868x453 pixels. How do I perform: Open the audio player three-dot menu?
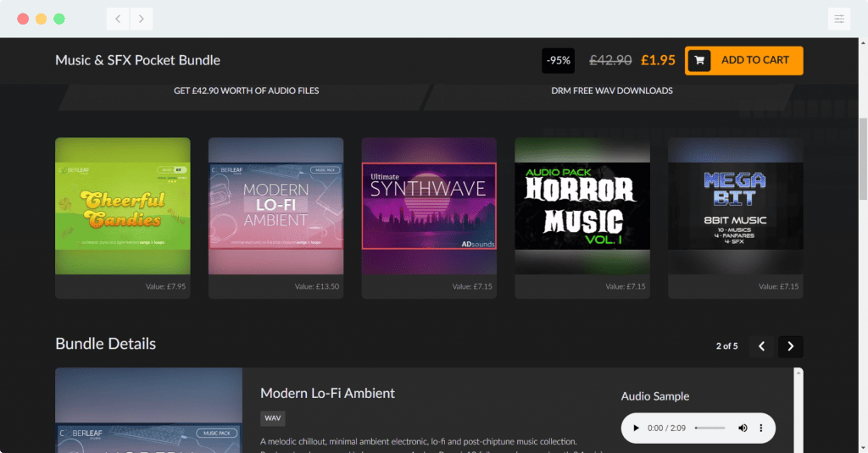coord(761,428)
